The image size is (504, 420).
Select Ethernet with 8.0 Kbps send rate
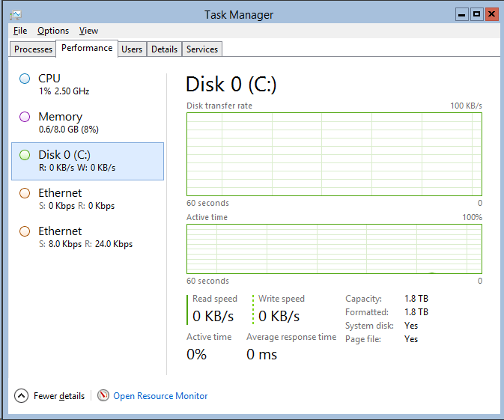88,237
